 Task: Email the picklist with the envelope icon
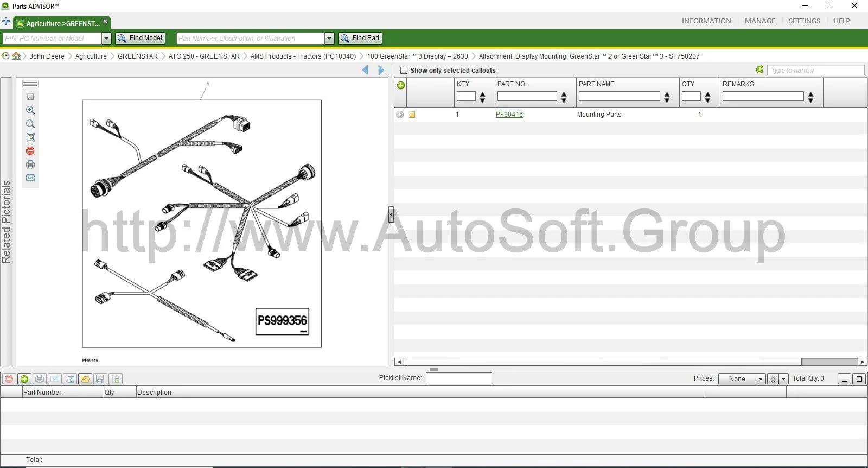pos(55,379)
